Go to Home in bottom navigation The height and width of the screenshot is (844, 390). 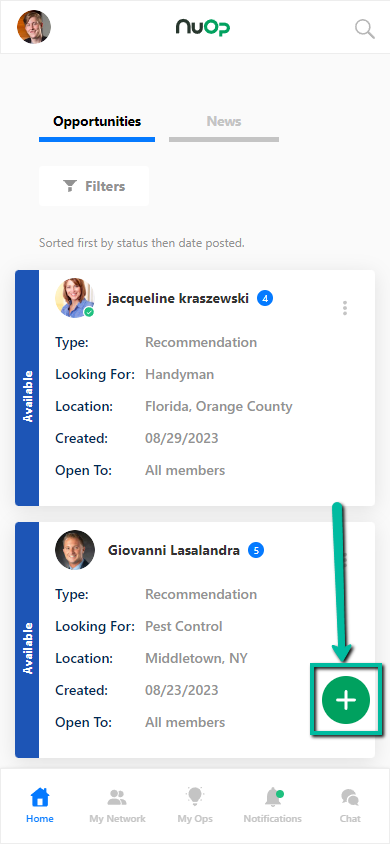click(x=40, y=805)
